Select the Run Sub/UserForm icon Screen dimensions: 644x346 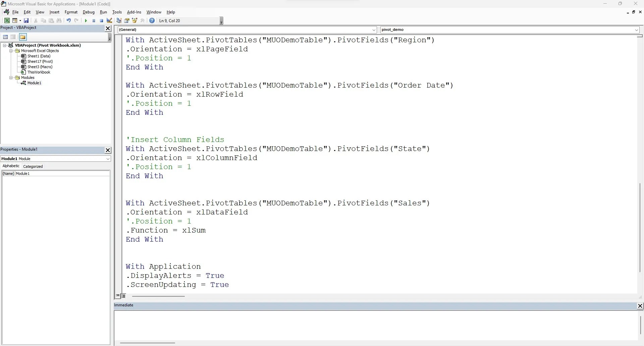click(86, 20)
